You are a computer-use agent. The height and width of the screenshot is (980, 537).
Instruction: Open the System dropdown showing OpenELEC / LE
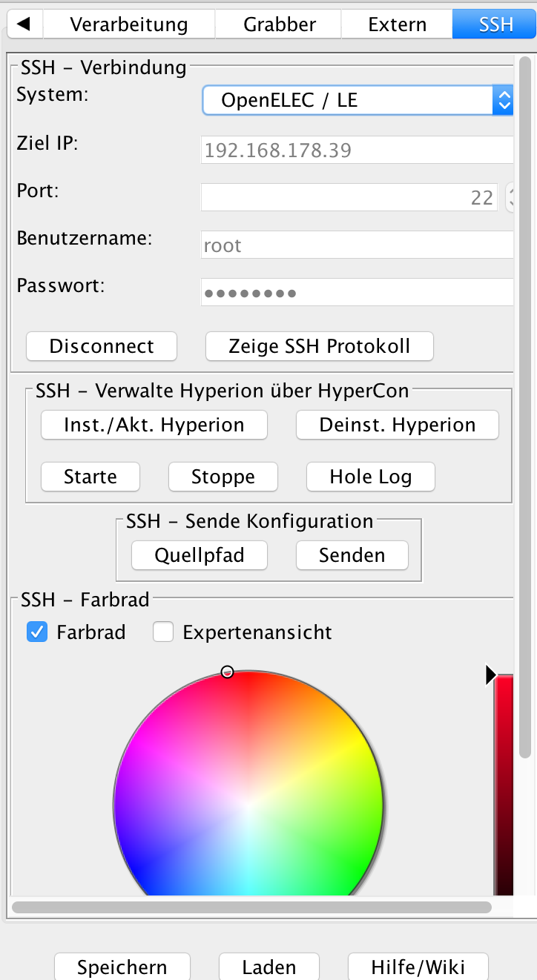[x=358, y=100]
